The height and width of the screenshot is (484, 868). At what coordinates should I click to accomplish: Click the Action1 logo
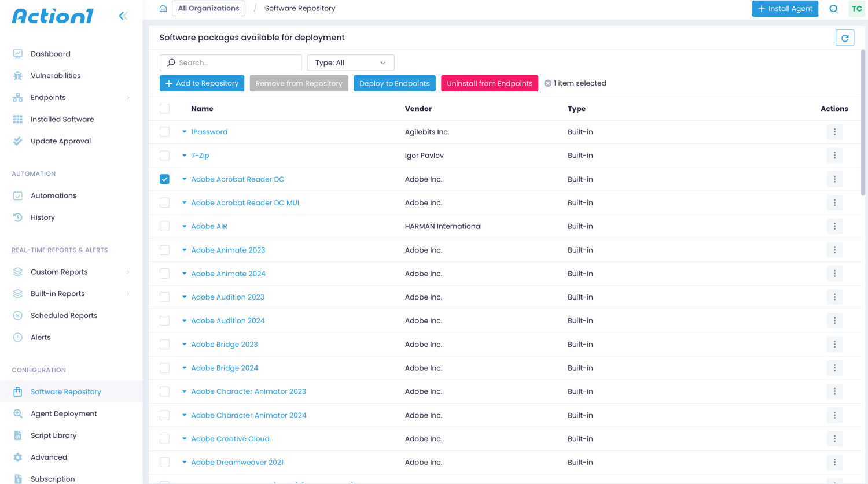click(x=53, y=16)
